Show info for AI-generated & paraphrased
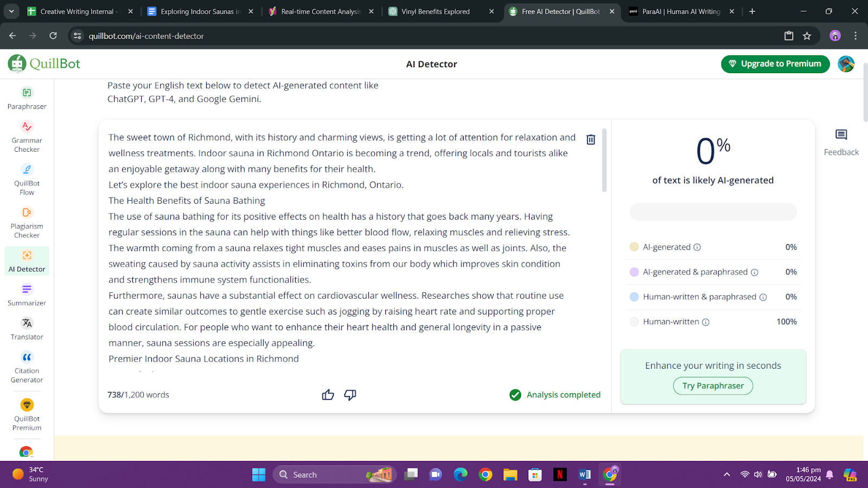 coord(754,272)
